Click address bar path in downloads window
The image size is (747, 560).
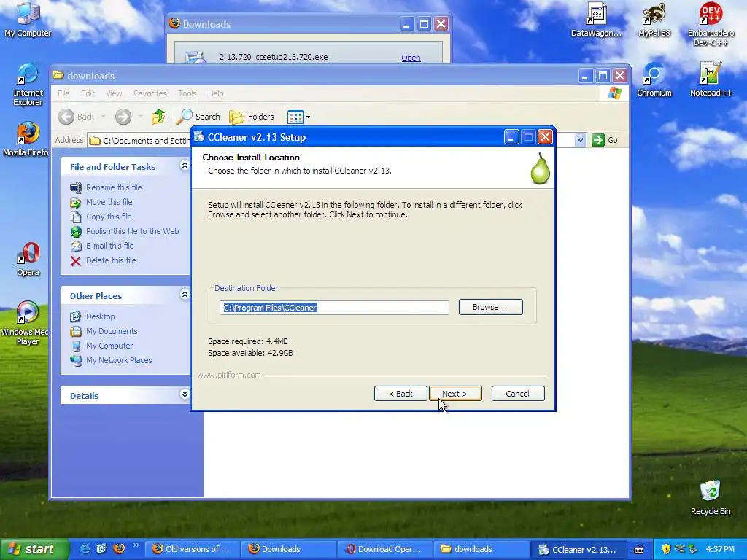[145, 141]
